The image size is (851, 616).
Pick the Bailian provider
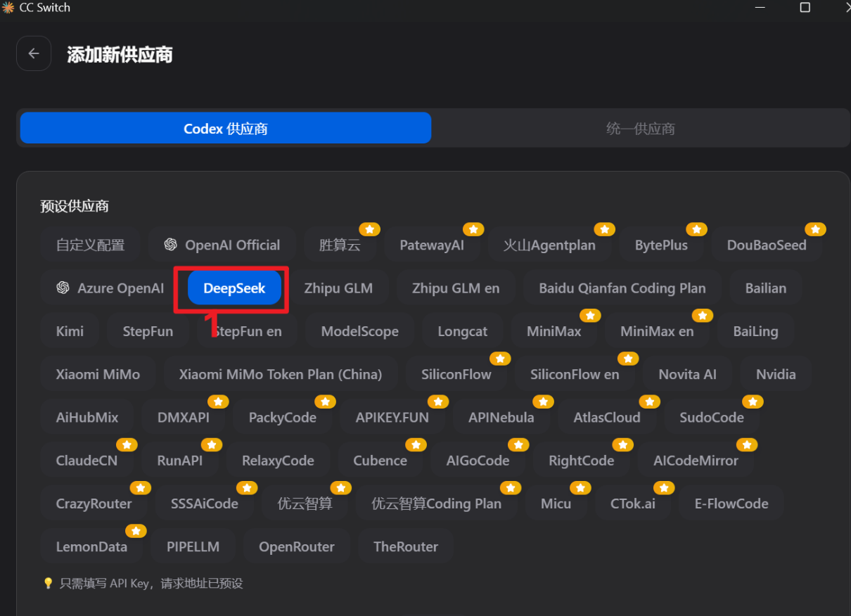pos(766,288)
